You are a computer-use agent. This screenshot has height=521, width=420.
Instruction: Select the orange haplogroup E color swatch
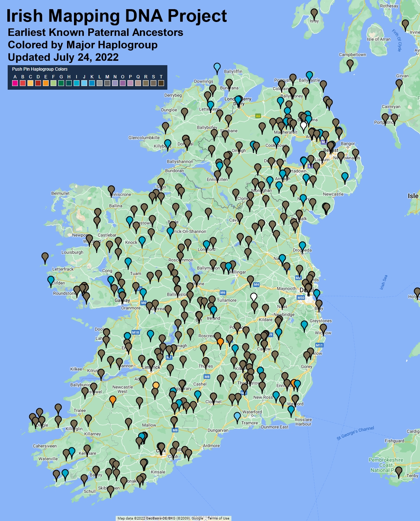[x=46, y=83]
